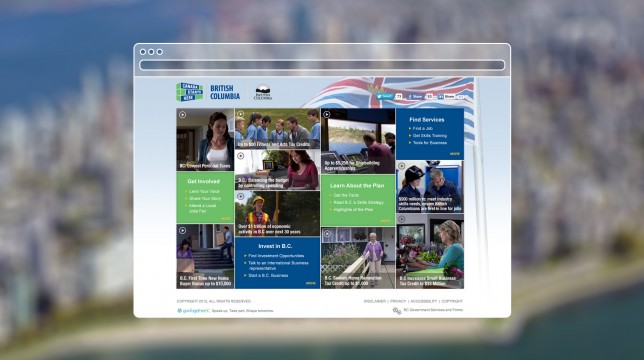The image size is (644, 360).
Task: Click the Learn About the Plan heading
Action: pyautogui.click(x=357, y=186)
